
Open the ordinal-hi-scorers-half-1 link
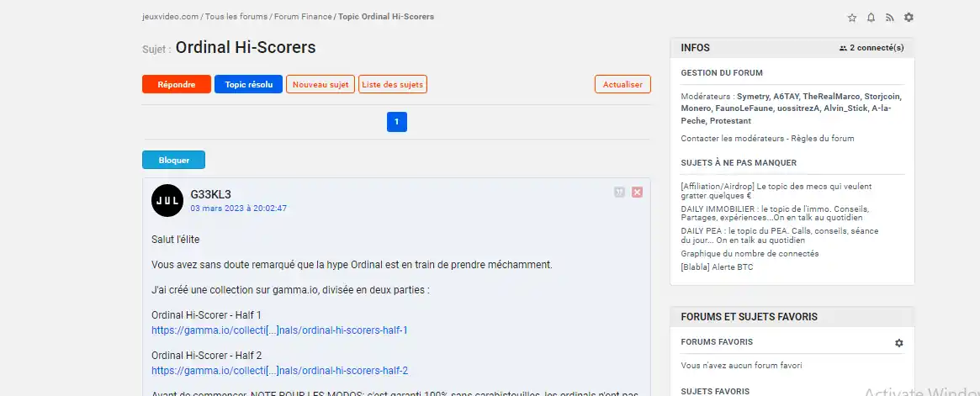279,330
